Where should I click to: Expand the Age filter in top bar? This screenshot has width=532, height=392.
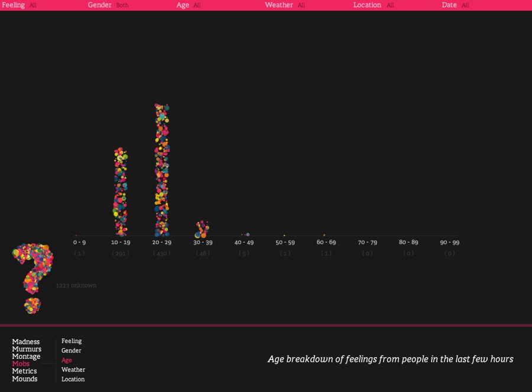point(189,5)
